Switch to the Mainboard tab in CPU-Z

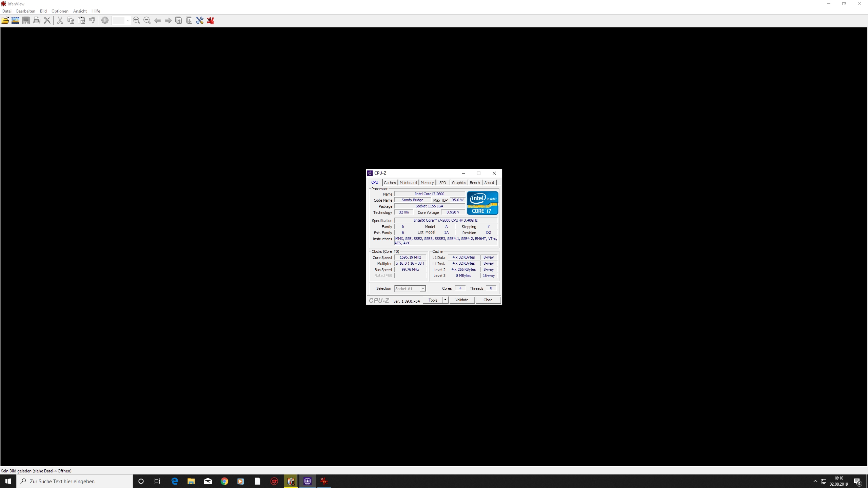click(x=408, y=183)
